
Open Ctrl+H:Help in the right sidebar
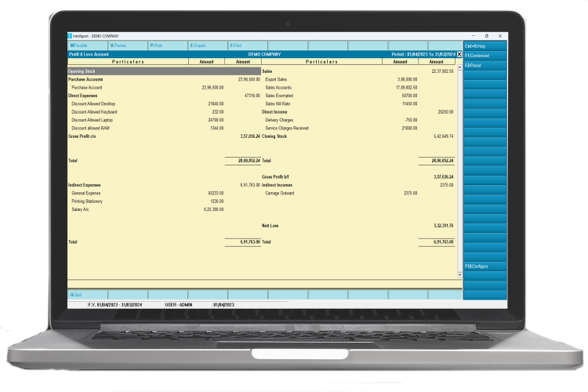click(485, 46)
